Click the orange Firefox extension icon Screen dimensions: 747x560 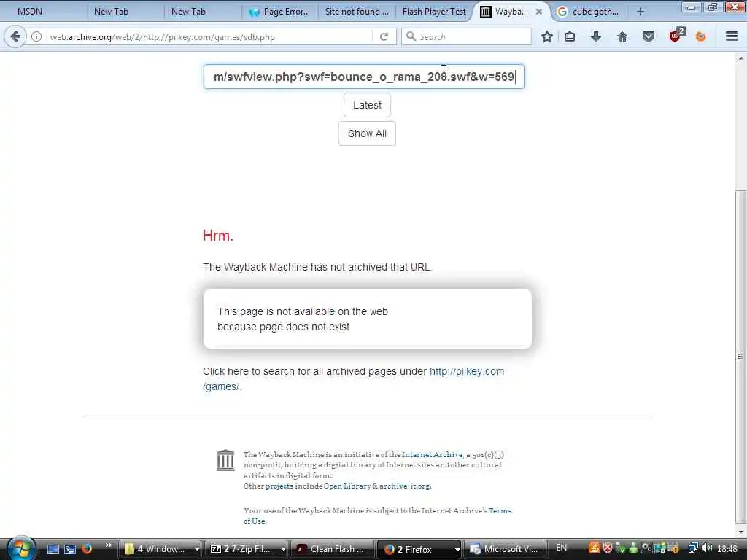click(700, 36)
